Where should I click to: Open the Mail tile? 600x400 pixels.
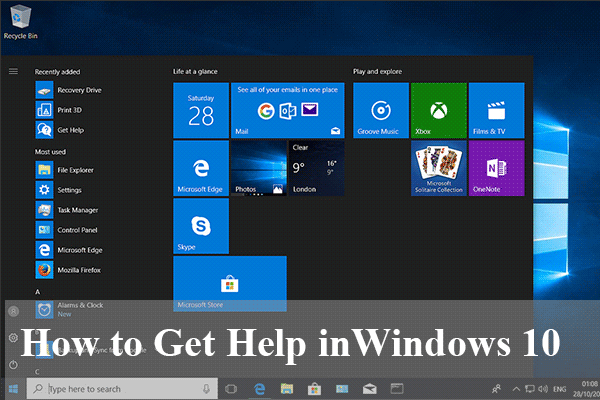[x=288, y=110]
